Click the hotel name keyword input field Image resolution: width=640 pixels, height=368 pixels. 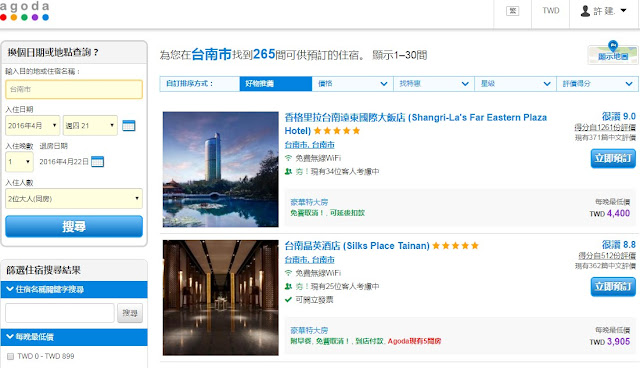pos(60,313)
